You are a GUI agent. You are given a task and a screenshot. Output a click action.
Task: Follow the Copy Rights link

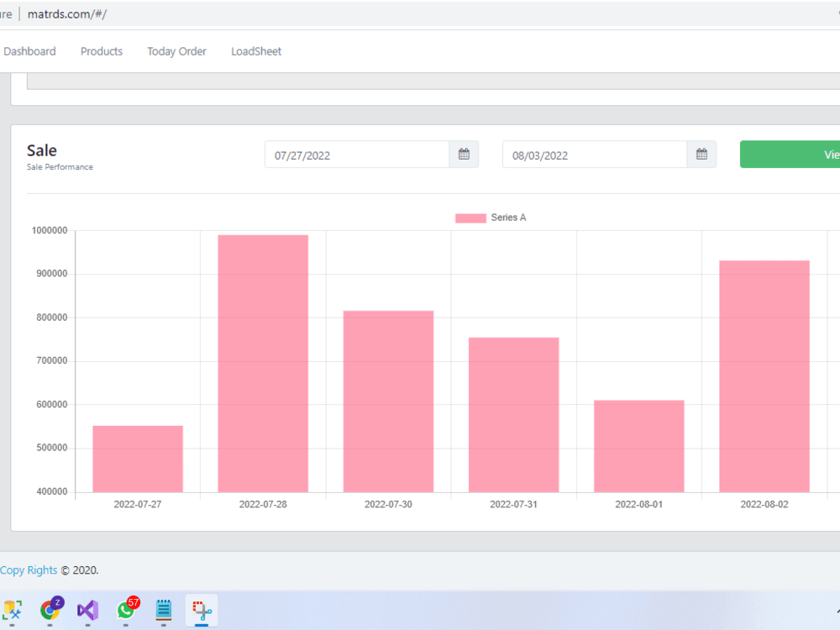(x=29, y=570)
